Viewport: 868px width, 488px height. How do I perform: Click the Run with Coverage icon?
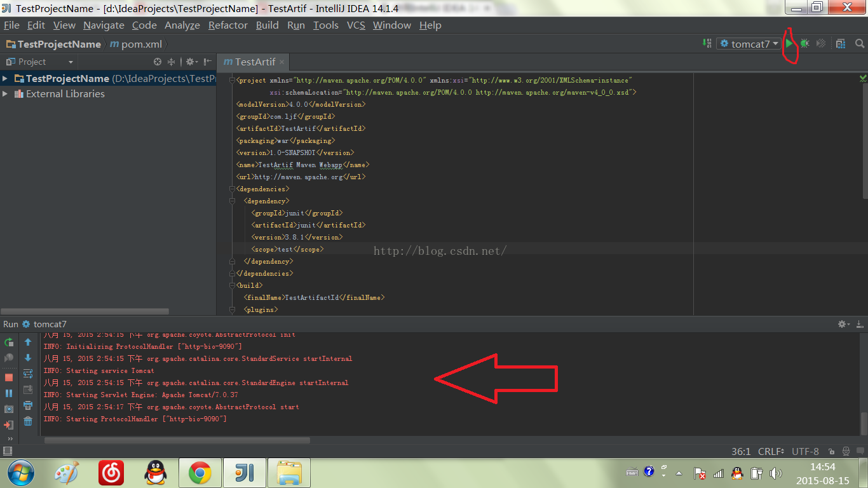[821, 44]
